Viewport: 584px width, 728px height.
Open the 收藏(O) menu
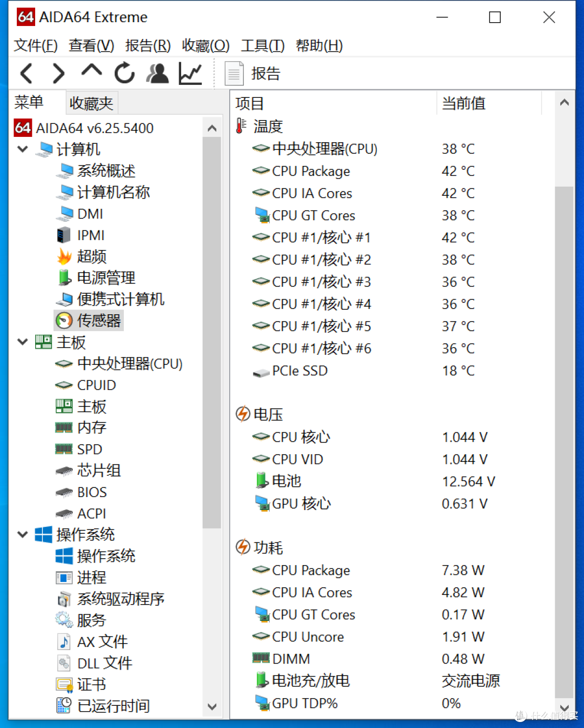coord(205,45)
